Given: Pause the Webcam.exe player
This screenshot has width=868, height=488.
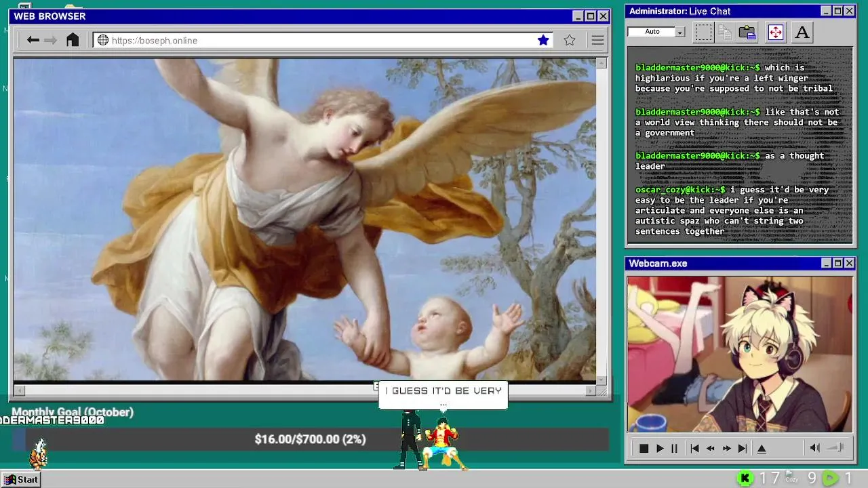Looking at the screenshot, I should pyautogui.click(x=674, y=448).
